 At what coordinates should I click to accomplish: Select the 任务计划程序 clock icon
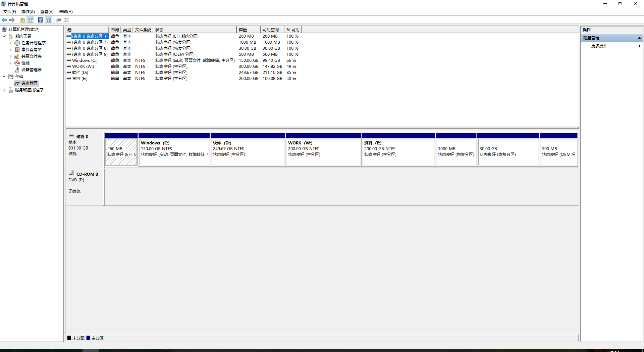[x=17, y=43]
